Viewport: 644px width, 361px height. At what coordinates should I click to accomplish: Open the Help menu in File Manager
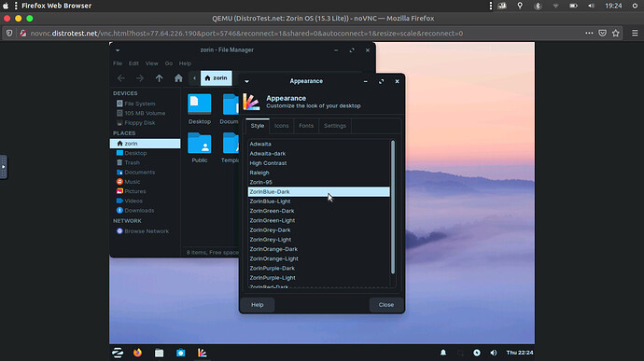185,63
